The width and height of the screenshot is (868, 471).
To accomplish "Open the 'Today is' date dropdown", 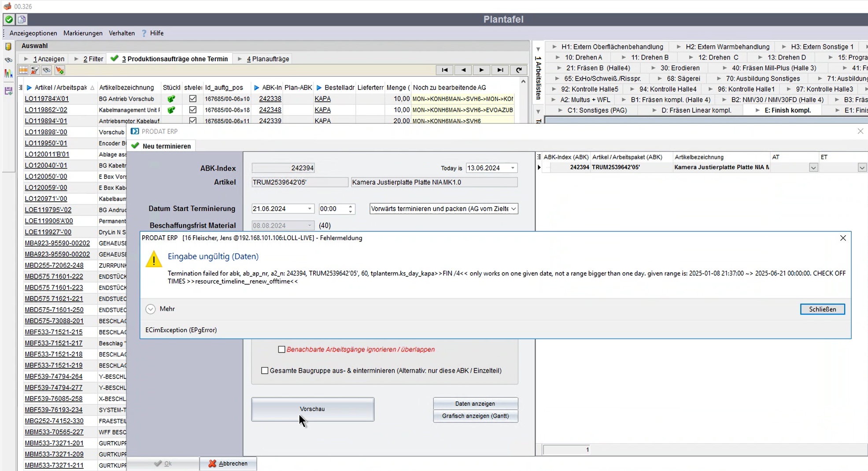I will [513, 168].
